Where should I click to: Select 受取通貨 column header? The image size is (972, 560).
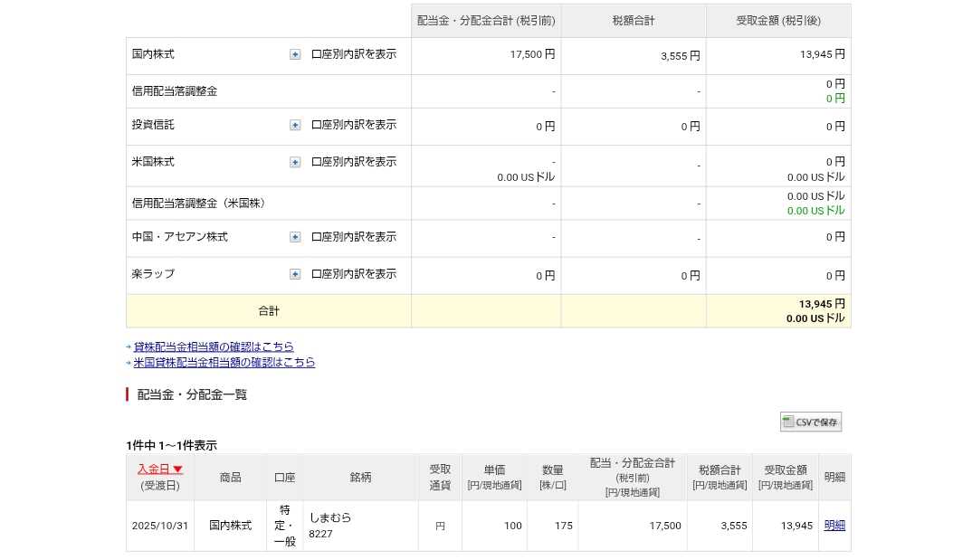pyautogui.click(x=440, y=478)
